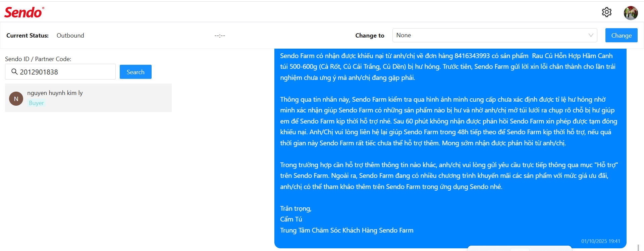The height and width of the screenshot is (251, 644).
Task: Click the Sendo logo
Action: (24, 12)
